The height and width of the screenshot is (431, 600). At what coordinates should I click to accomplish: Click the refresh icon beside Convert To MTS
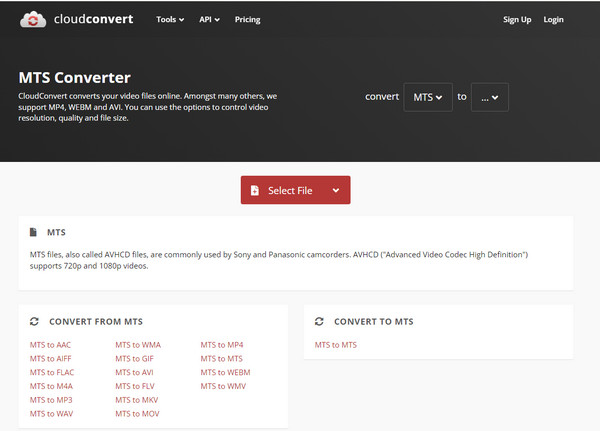click(319, 322)
